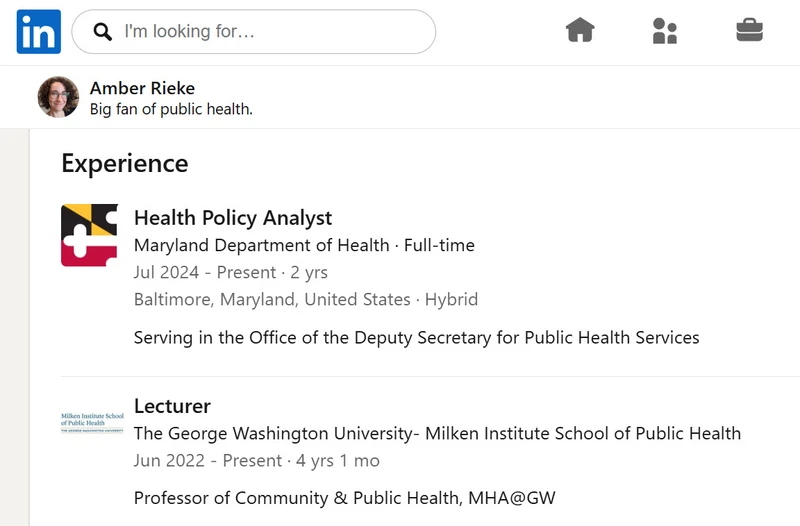
Task: Click the Amber Rieke name link
Action: click(x=142, y=88)
